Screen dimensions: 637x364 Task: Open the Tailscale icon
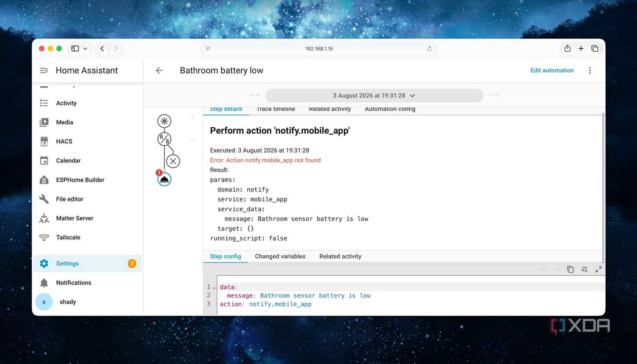coord(44,237)
